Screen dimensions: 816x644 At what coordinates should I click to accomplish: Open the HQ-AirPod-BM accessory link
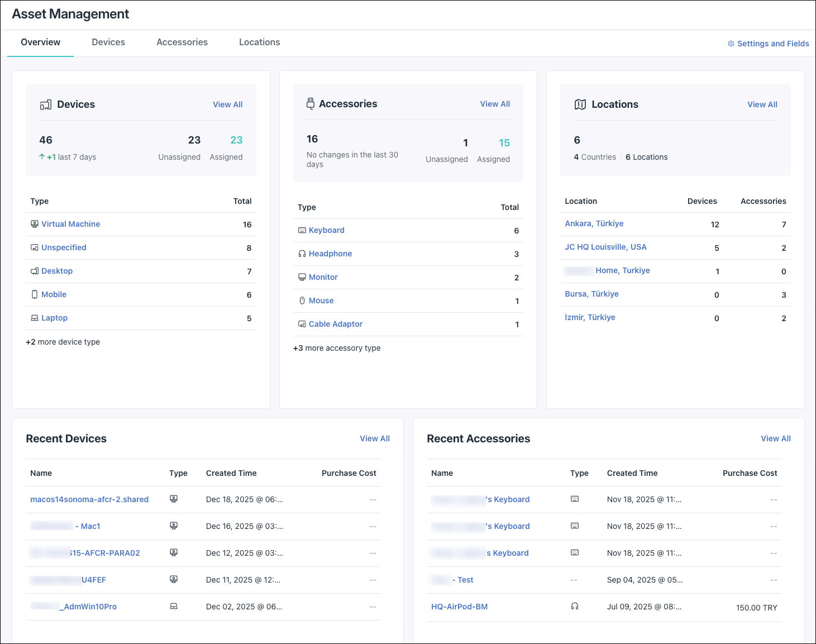[459, 606]
